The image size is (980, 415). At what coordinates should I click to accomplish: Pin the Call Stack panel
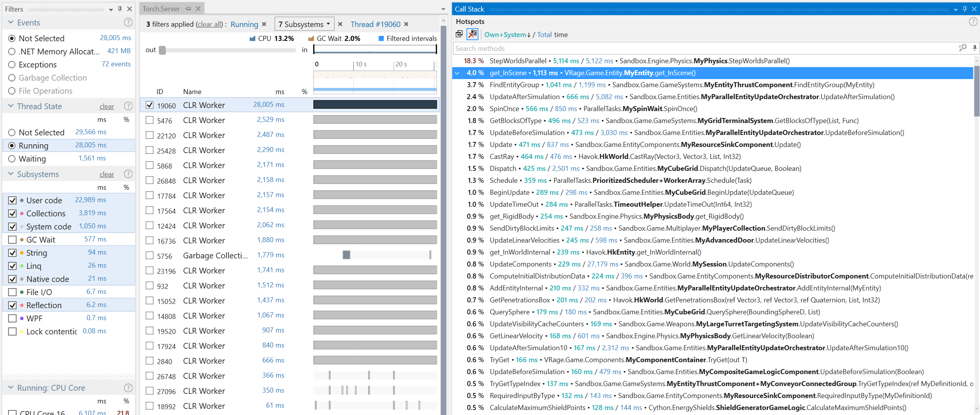[965, 9]
